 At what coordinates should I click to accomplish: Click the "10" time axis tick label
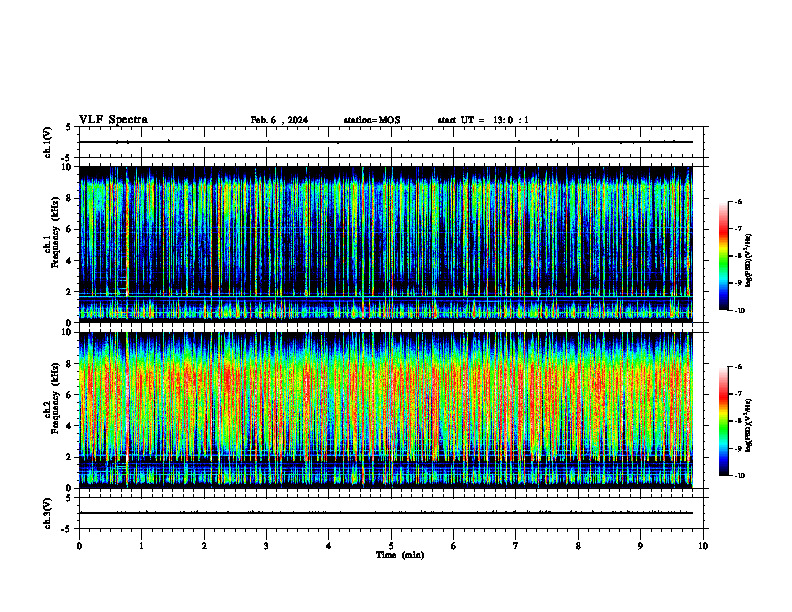point(703,546)
